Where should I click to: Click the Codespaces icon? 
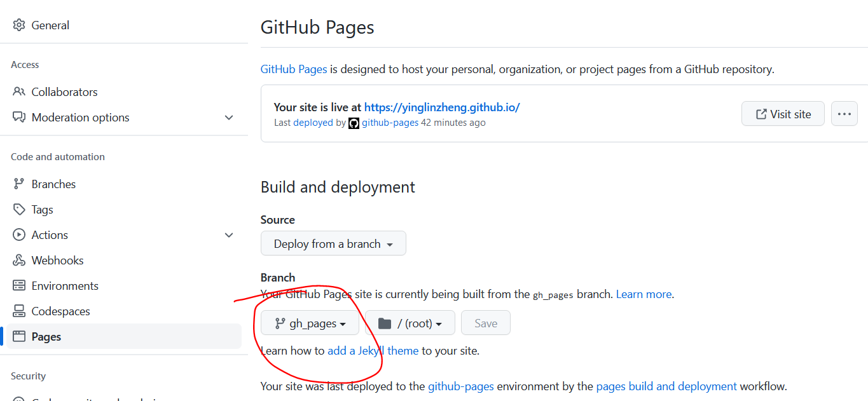pos(19,311)
